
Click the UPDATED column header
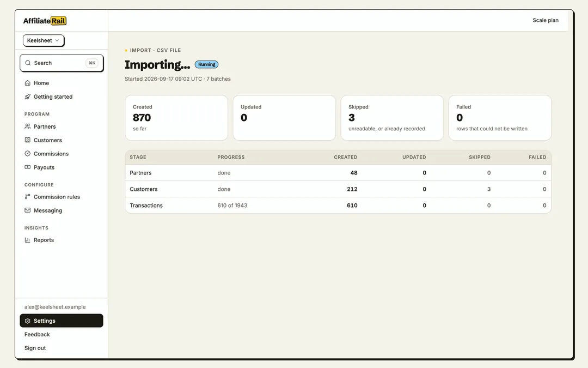[414, 157]
